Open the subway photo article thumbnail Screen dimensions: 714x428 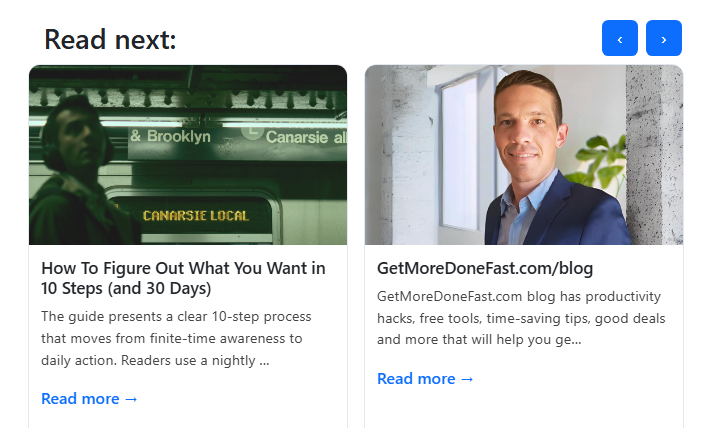[x=188, y=155]
